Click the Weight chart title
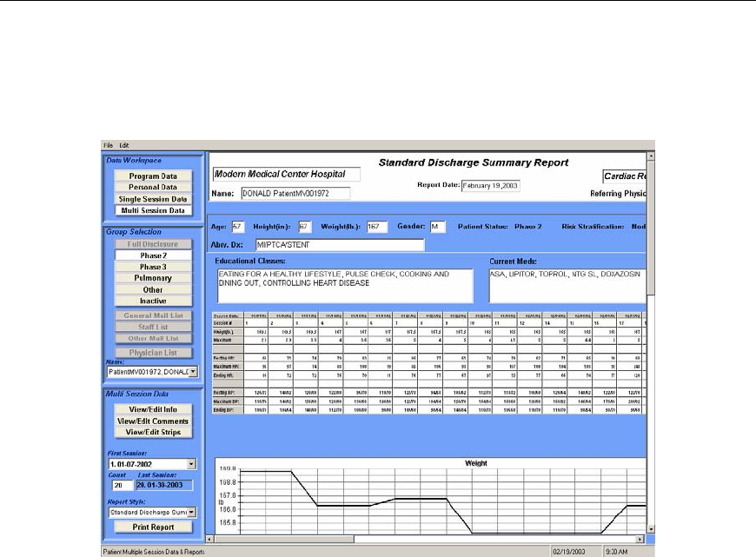The height and width of the screenshot is (557, 756). 476,463
